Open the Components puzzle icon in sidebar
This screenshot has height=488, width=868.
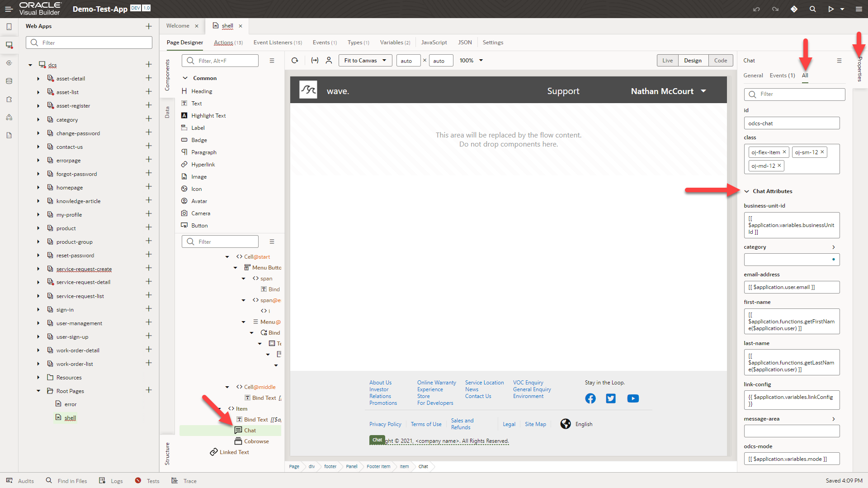tap(9, 99)
